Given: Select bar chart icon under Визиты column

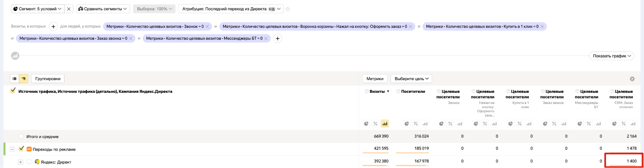Looking at the screenshot, I should (385, 124).
